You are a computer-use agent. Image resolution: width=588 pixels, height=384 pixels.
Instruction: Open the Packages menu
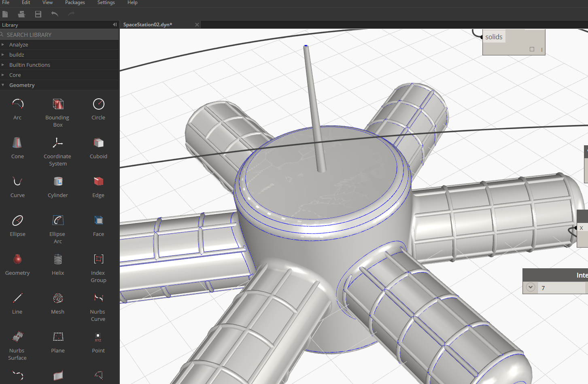[75, 3]
